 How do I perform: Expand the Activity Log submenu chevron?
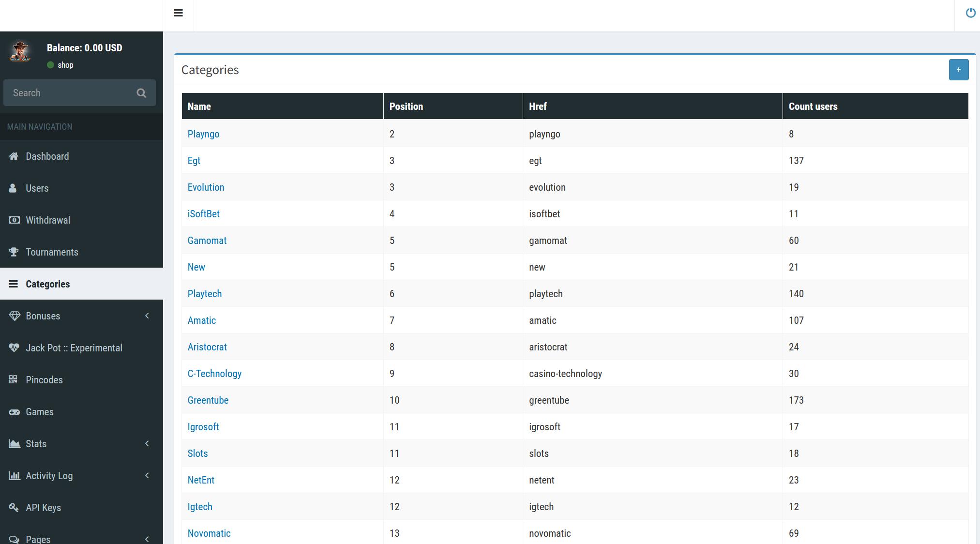coord(147,475)
